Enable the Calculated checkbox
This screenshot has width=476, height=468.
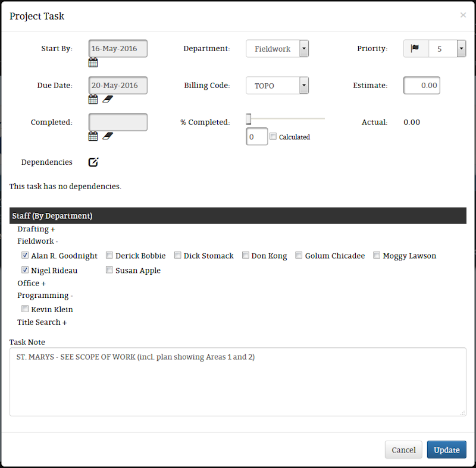273,136
